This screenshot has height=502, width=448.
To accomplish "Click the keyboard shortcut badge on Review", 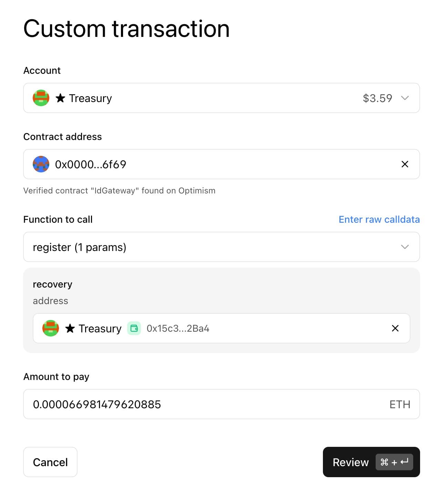I will click(394, 462).
